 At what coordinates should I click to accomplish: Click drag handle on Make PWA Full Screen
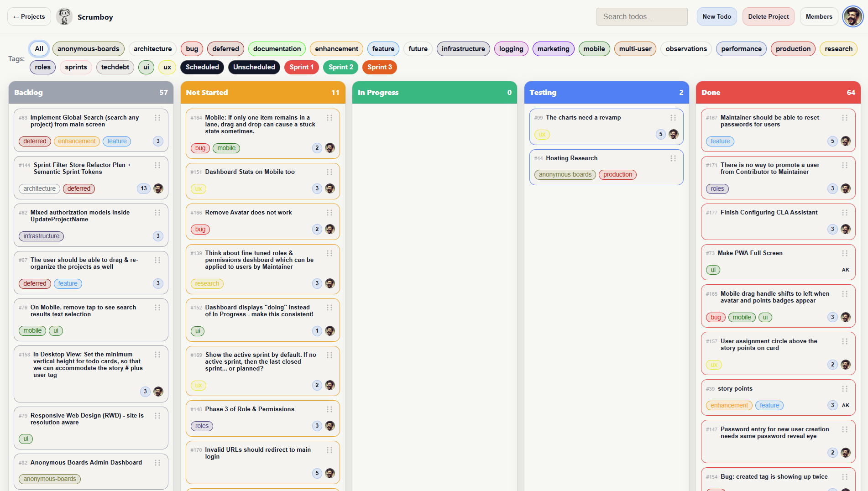click(844, 253)
